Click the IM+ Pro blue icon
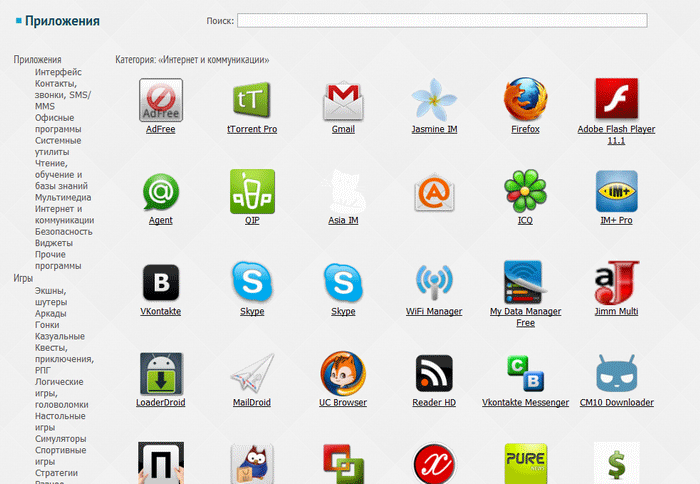This screenshot has height=484, width=700. (x=617, y=192)
